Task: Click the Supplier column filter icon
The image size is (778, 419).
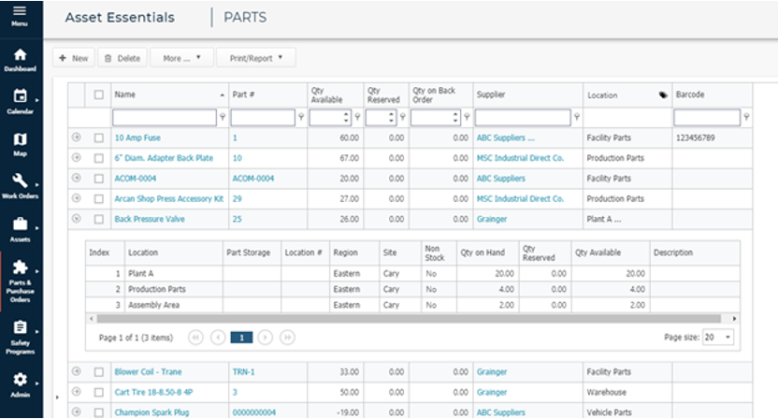Action: [x=577, y=117]
